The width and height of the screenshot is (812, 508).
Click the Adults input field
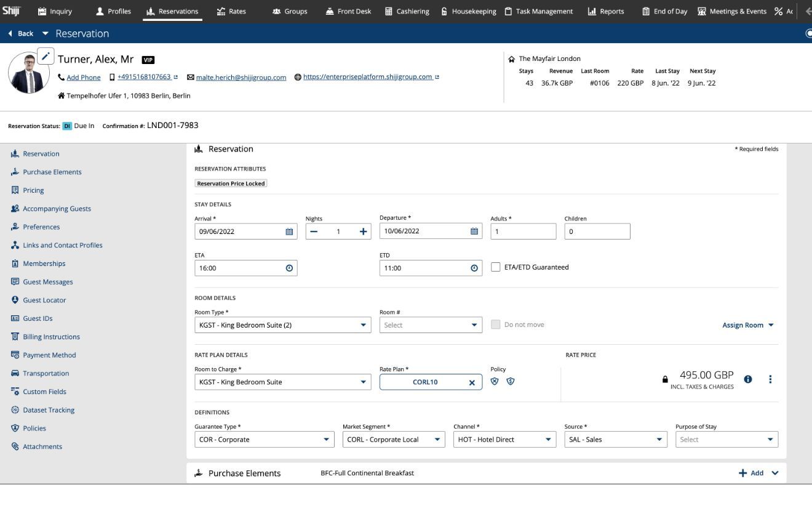point(523,232)
